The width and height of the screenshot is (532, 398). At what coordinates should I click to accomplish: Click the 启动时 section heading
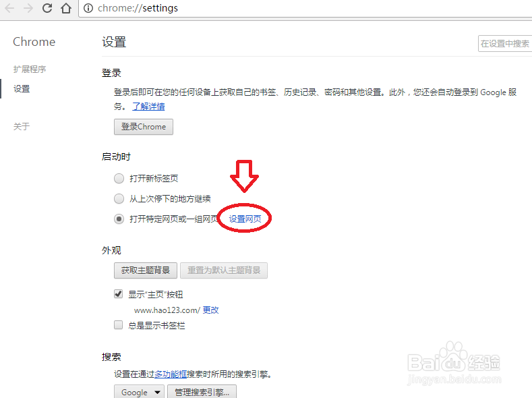click(116, 157)
